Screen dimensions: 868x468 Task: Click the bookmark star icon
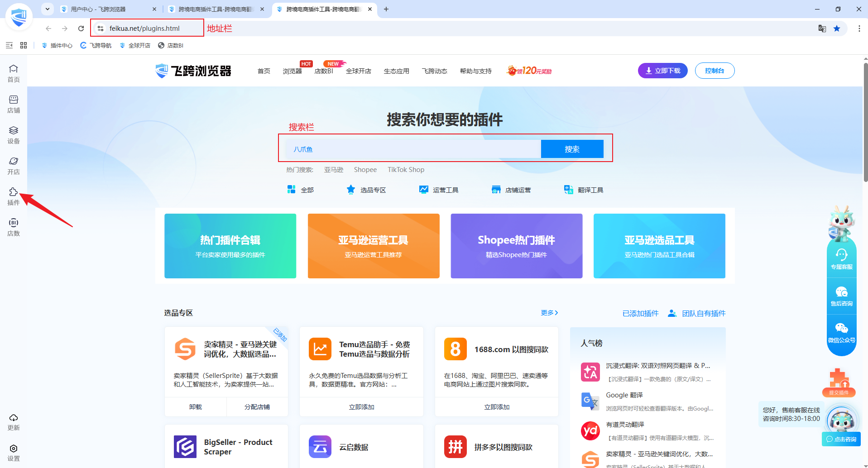click(x=837, y=29)
